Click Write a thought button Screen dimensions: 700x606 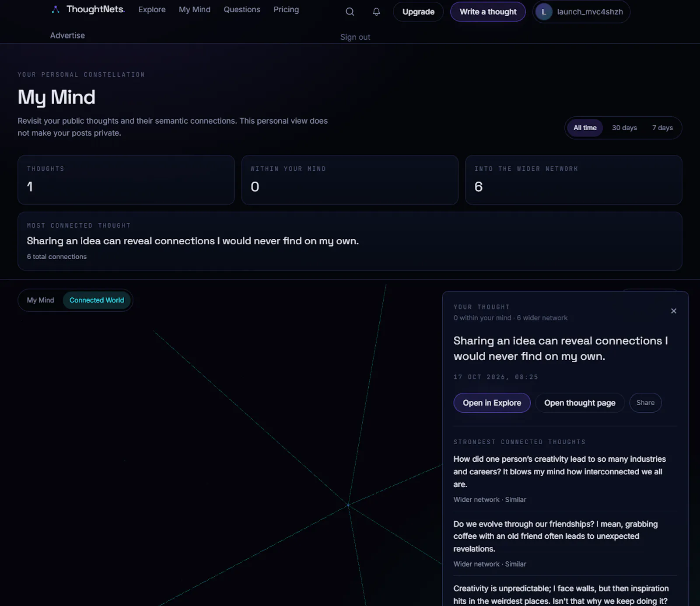click(488, 12)
